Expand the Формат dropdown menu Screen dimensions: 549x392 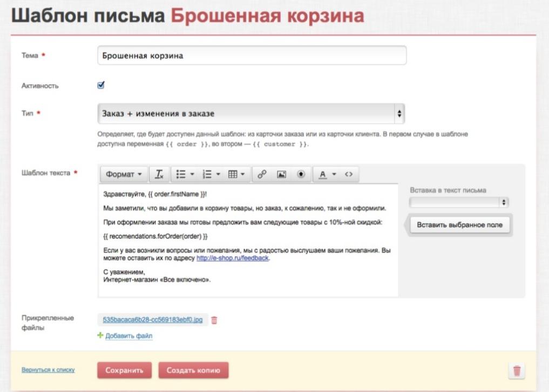pos(124,174)
